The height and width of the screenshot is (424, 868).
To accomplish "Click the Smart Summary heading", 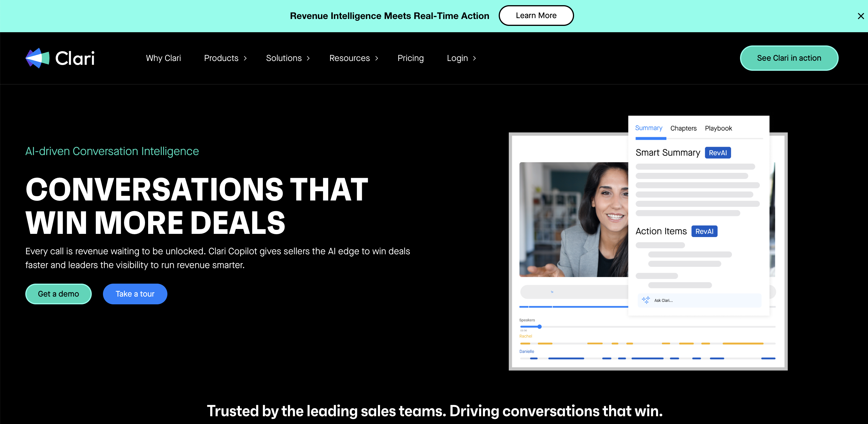I will (x=668, y=153).
